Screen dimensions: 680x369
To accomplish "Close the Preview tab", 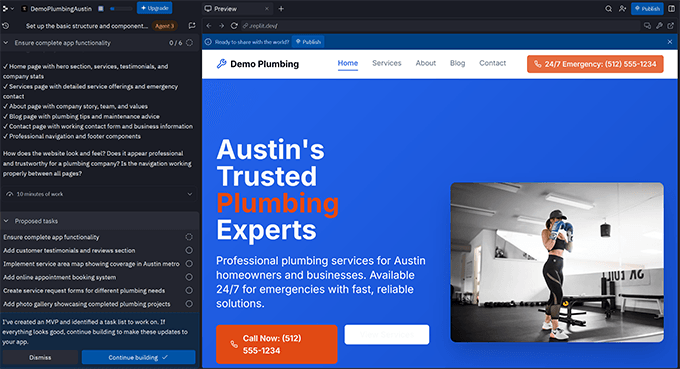I will 267,9.
